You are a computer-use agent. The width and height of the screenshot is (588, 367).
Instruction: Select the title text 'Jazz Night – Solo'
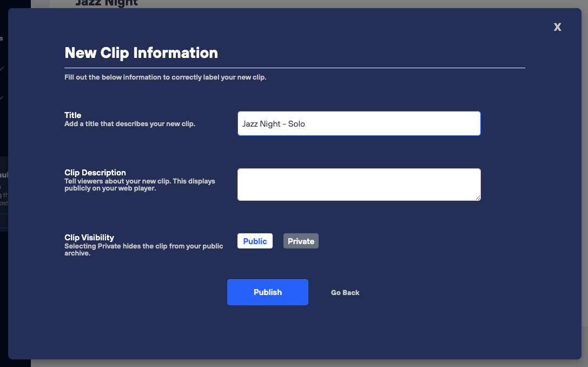[x=273, y=123]
